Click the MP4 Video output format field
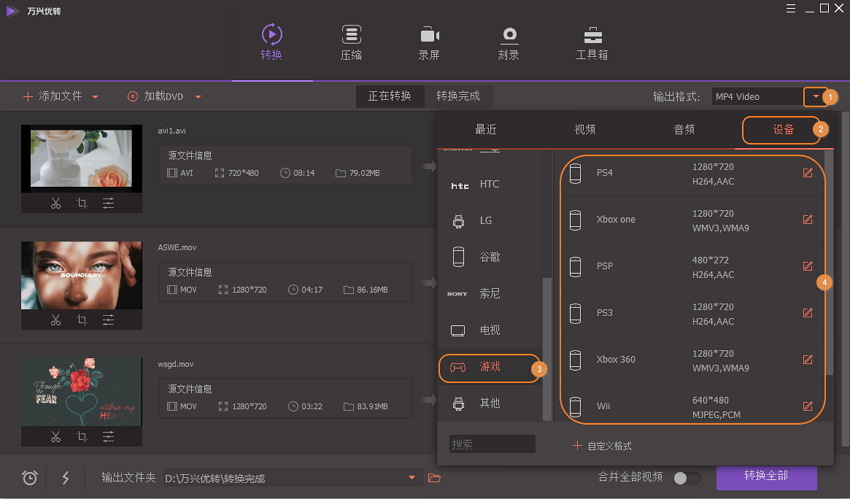The height and width of the screenshot is (499, 850). tap(757, 96)
